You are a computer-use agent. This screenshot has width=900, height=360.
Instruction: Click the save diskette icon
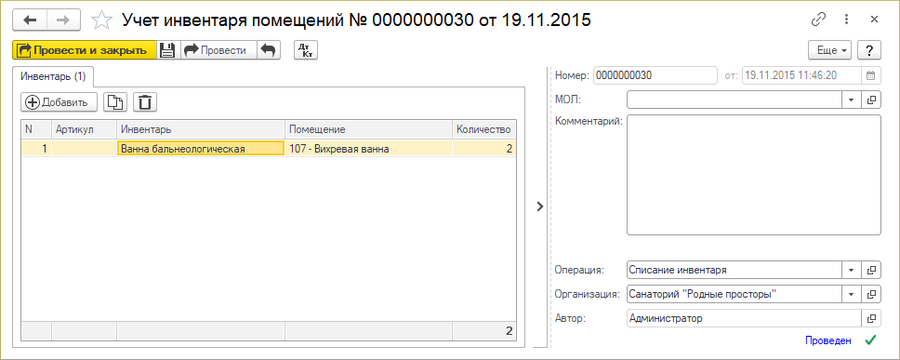point(168,50)
